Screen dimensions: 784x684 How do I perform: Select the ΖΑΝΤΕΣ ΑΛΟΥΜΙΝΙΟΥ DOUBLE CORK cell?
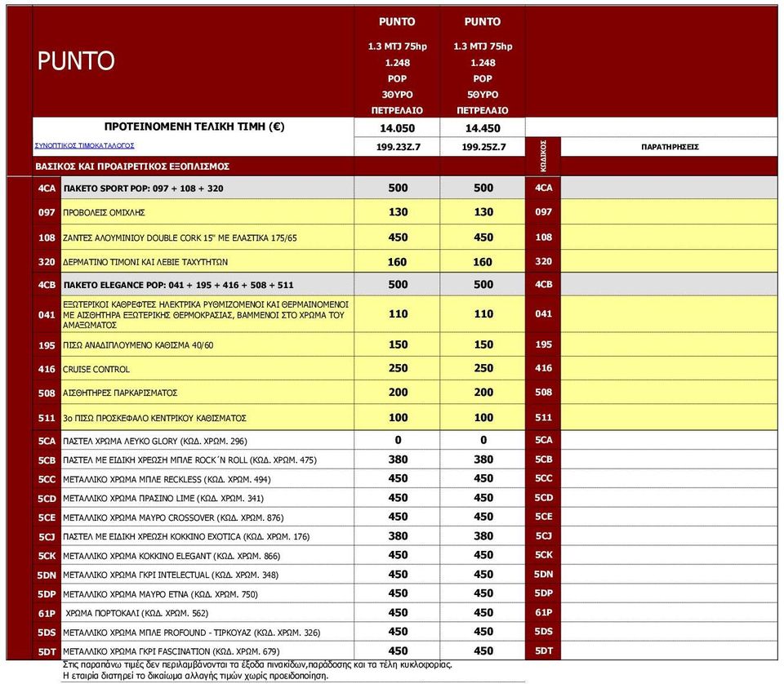pyautogui.click(x=207, y=238)
